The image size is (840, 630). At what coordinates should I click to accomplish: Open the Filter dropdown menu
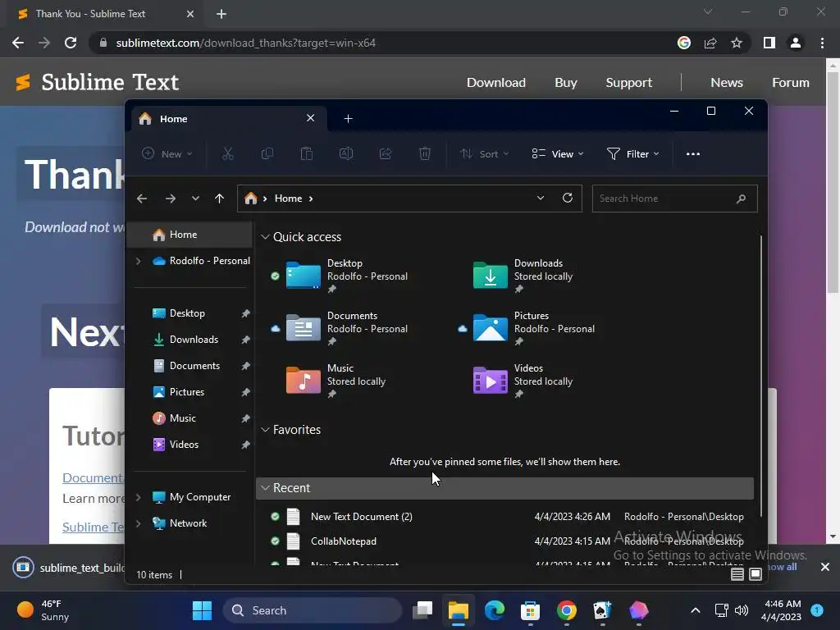pyautogui.click(x=632, y=153)
